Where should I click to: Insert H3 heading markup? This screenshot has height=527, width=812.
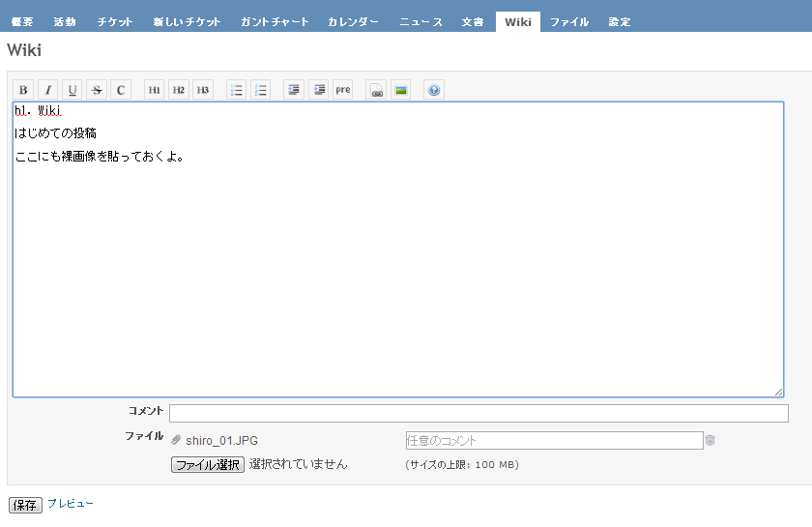point(203,90)
